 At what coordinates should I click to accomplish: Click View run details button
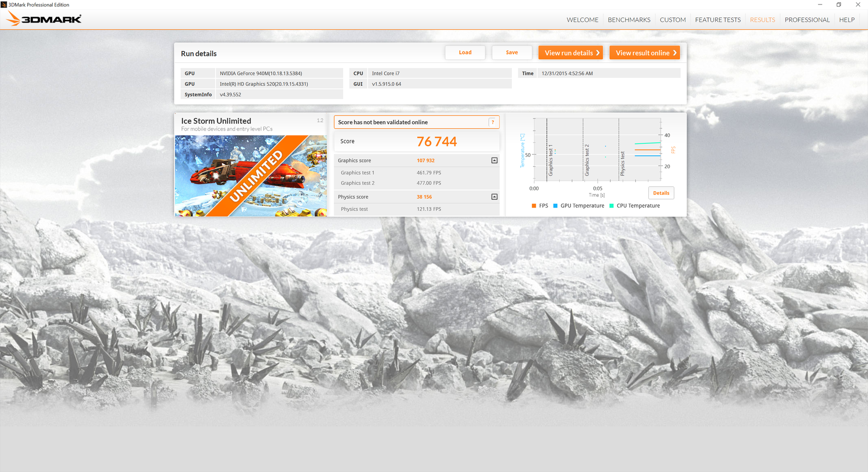click(571, 53)
